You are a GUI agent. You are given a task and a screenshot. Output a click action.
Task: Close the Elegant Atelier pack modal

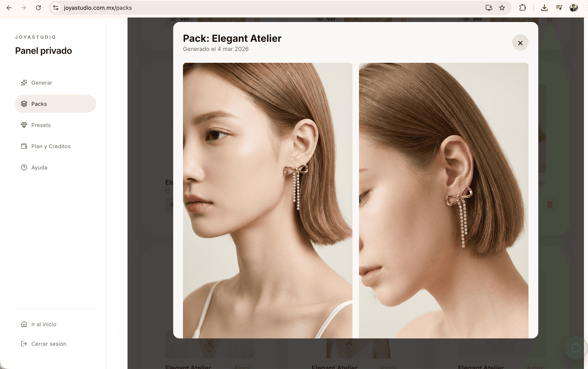(520, 43)
